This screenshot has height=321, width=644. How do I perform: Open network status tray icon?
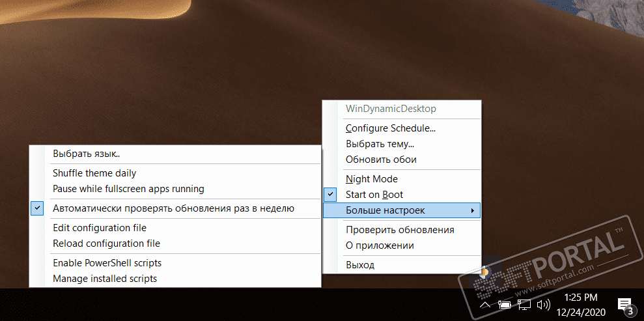(x=524, y=305)
